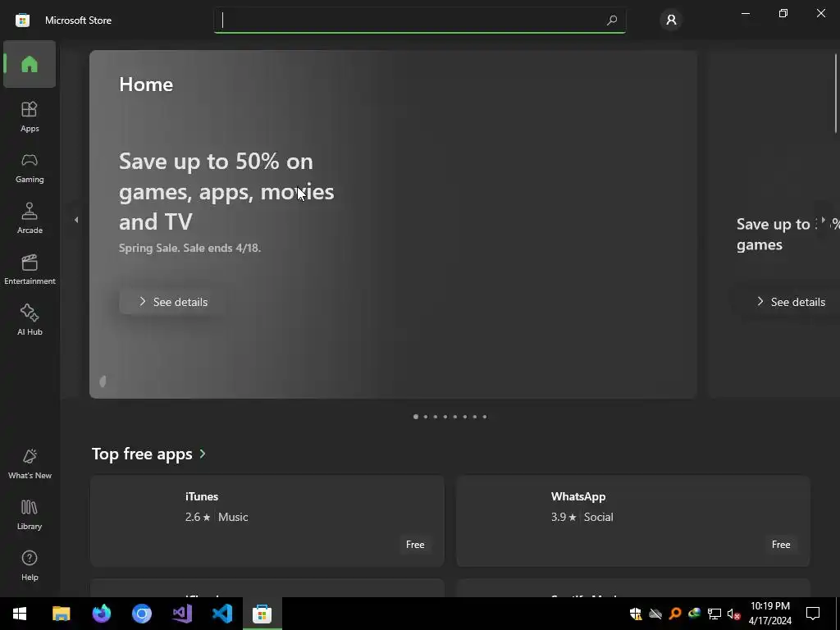Click the Free button for WhatsApp

(x=781, y=545)
